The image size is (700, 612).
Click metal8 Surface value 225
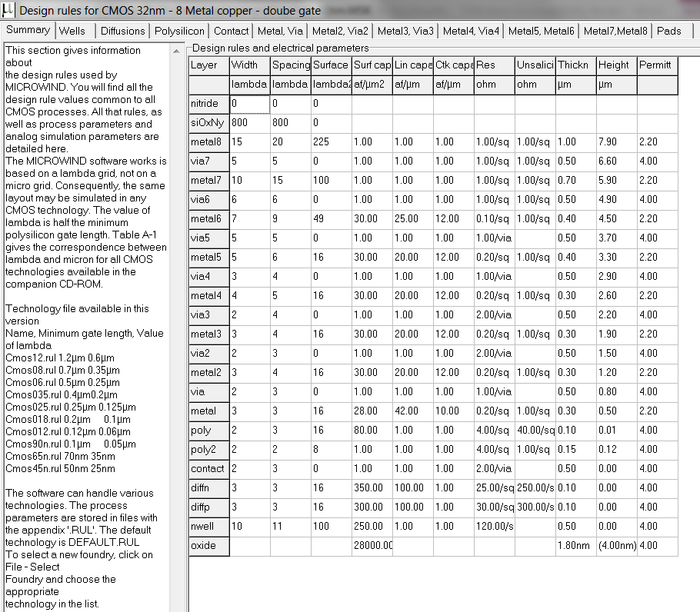tap(332, 141)
